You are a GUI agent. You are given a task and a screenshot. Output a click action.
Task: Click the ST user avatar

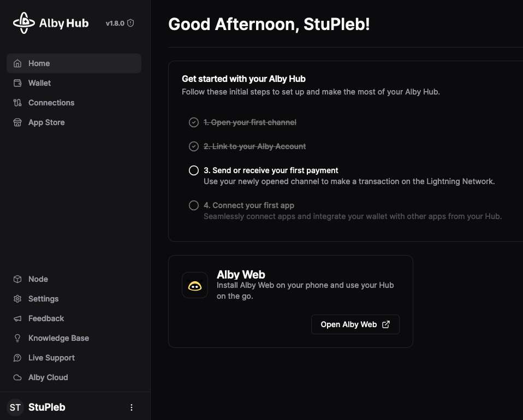click(x=15, y=407)
